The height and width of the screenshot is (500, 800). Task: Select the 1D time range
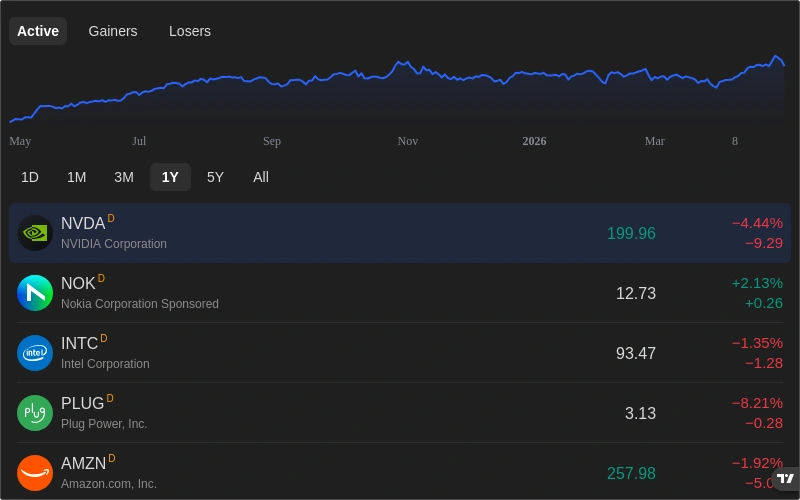point(30,177)
